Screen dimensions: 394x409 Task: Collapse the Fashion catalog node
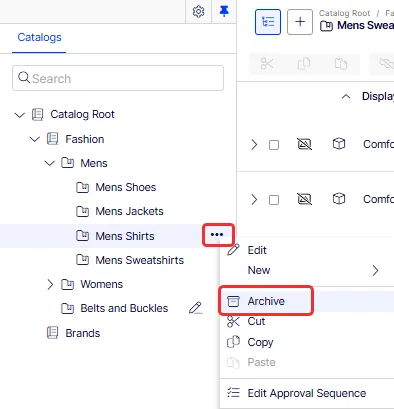point(35,139)
